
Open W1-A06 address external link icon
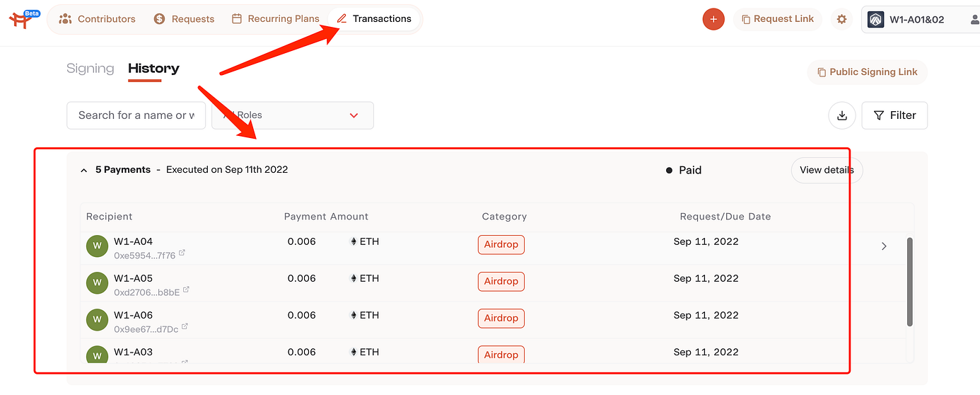tap(185, 327)
